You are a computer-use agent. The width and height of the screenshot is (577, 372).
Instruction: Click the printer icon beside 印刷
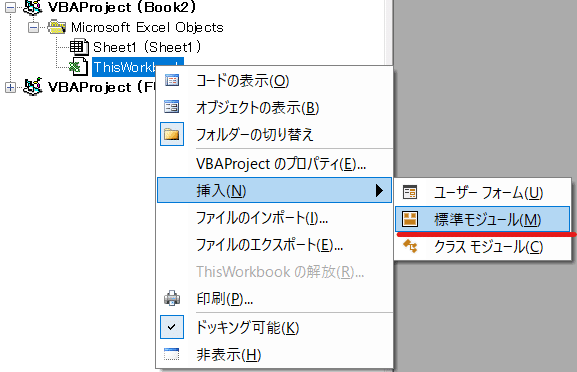(172, 298)
